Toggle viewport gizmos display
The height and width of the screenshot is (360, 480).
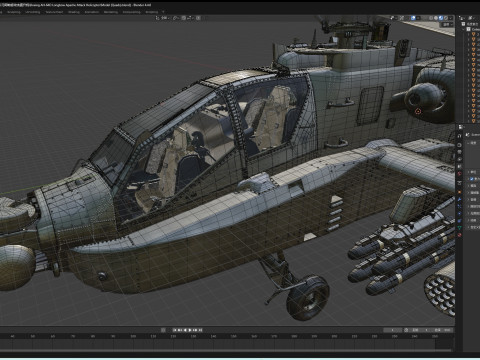[402, 18]
